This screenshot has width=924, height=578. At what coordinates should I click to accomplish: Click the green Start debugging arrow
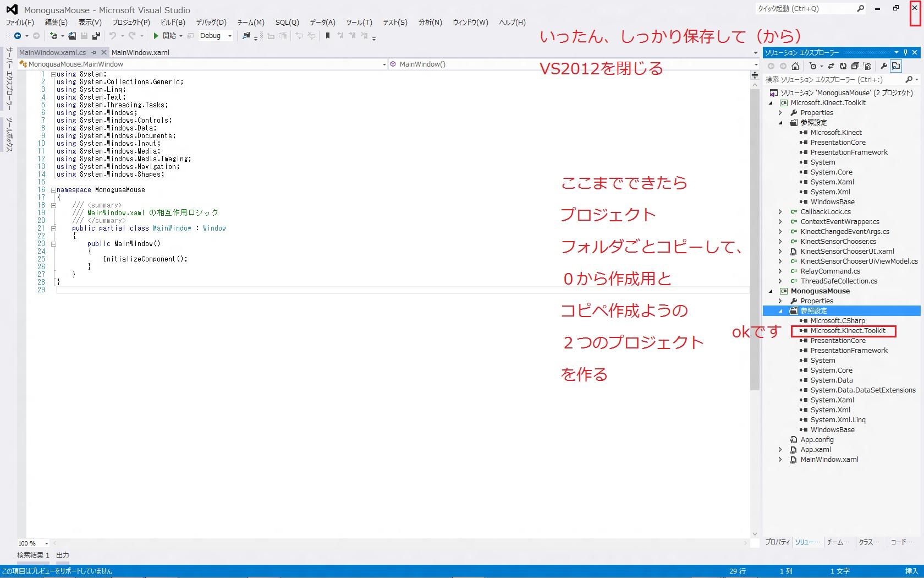point(156,36)
